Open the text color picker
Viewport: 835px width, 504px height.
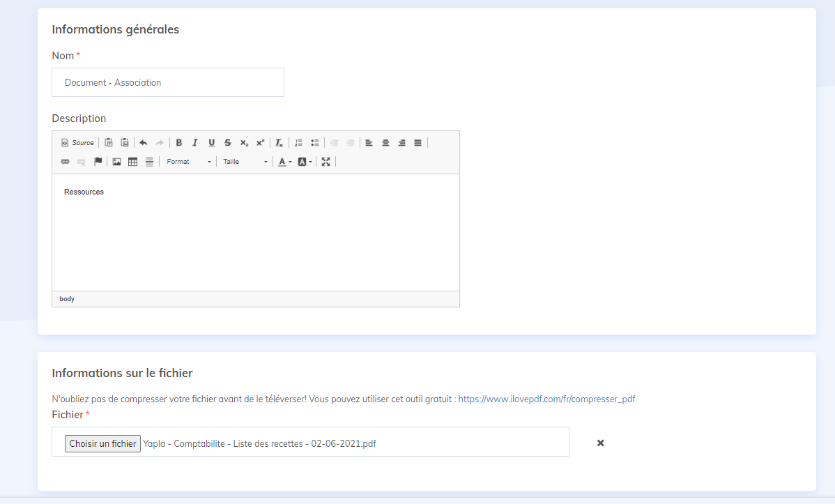click(282, 161)
